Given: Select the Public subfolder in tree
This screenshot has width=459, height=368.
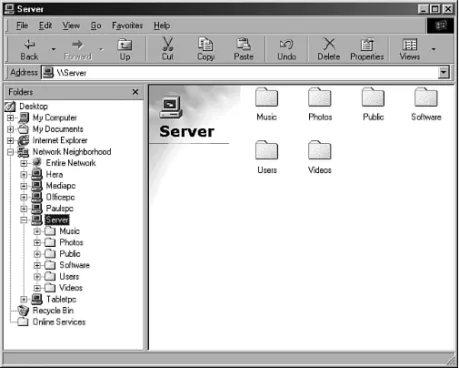Looking at the screenshot, I should tap(70, 254).
